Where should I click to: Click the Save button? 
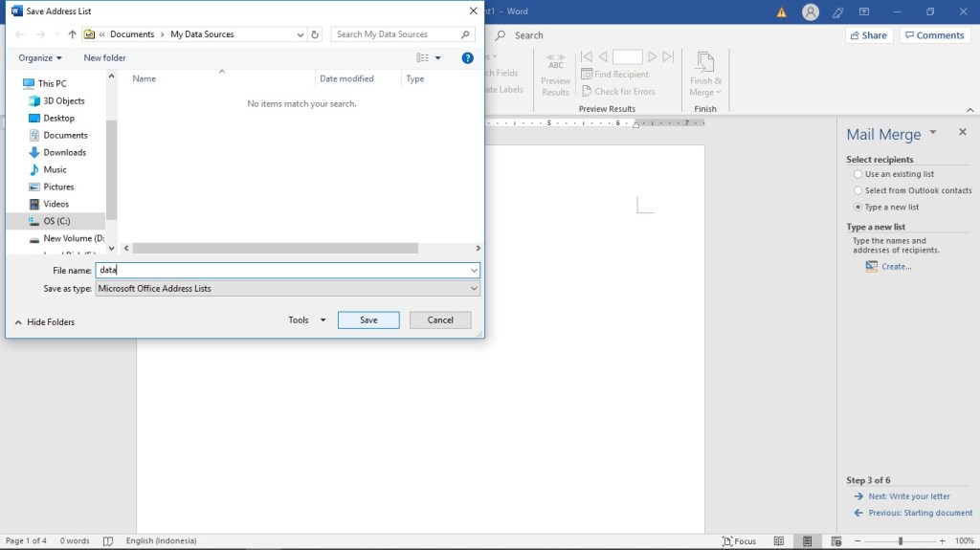tap(368, 320)
